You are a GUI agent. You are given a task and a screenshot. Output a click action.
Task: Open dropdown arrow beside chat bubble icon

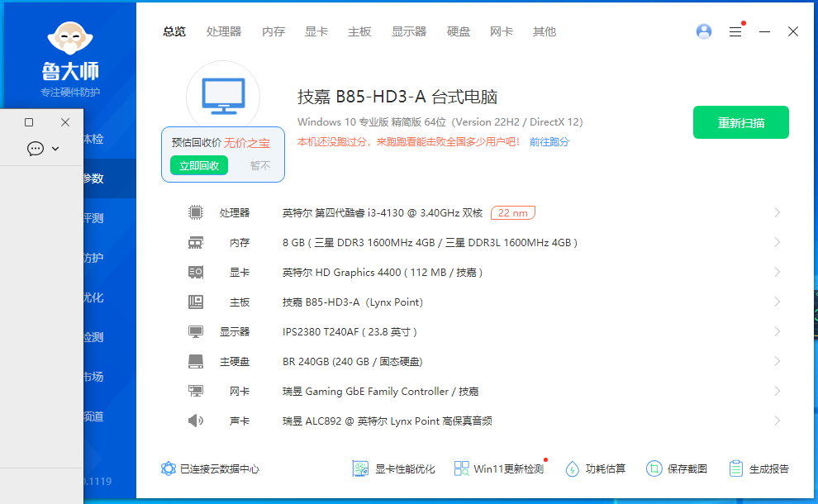click(x=55, y=149)
